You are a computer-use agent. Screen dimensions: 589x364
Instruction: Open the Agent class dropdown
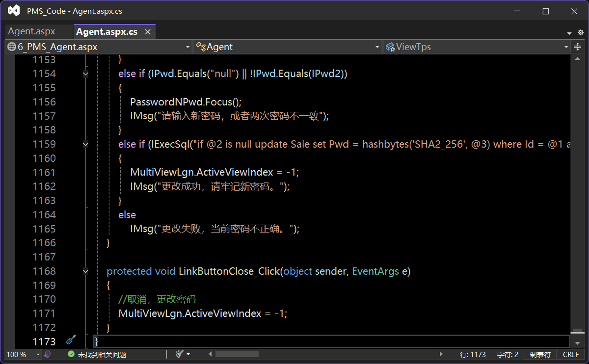pyautogui.click(x=288, y=47)
